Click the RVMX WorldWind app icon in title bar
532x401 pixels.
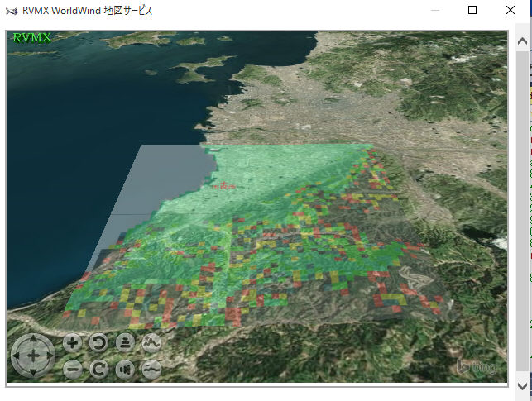[11, 11]
